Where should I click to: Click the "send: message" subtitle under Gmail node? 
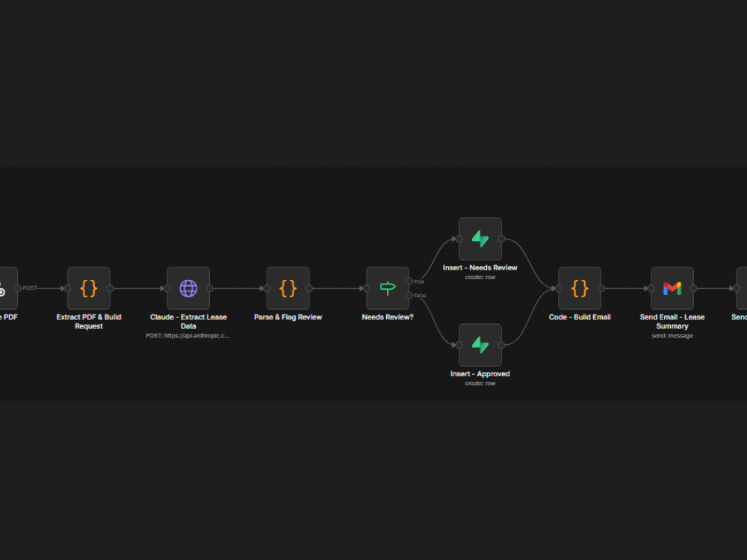[672, 336]
